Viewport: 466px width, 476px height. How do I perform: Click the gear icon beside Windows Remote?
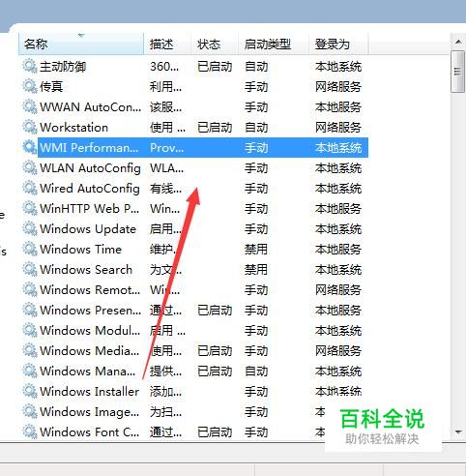[x=30, y=290]
